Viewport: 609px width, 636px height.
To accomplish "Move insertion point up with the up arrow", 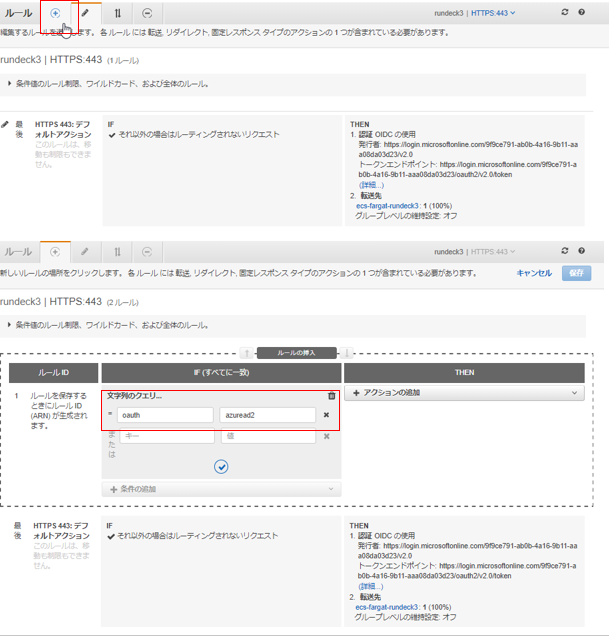I will coord(247,353).
